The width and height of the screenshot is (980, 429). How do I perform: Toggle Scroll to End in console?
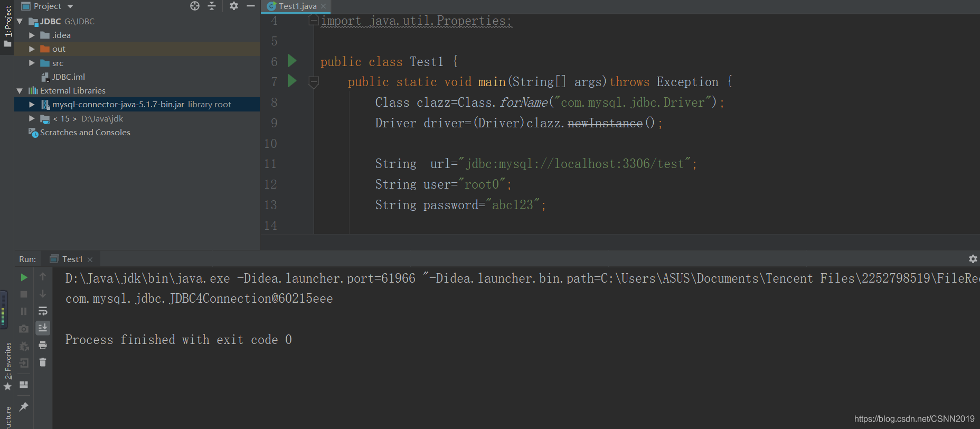pos(43,328)
